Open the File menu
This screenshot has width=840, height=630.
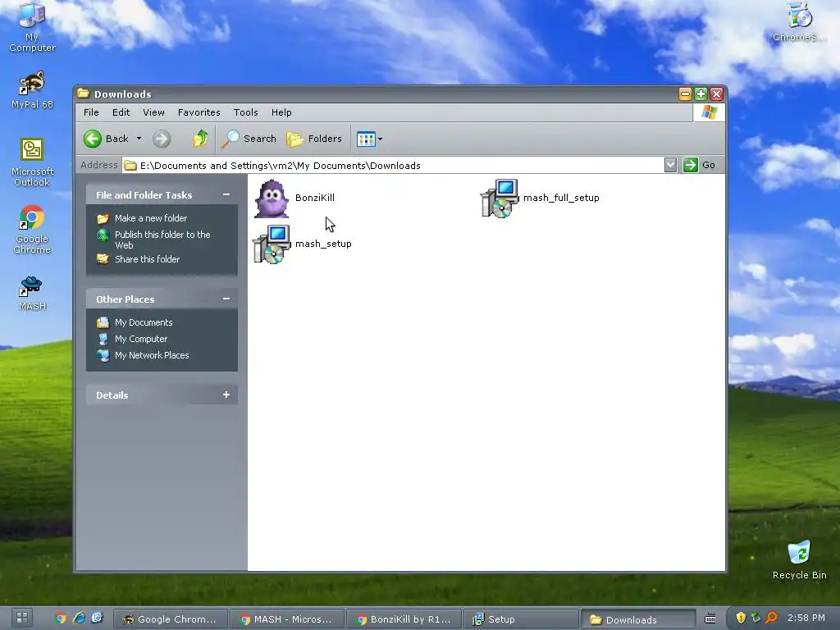(91, 112)
